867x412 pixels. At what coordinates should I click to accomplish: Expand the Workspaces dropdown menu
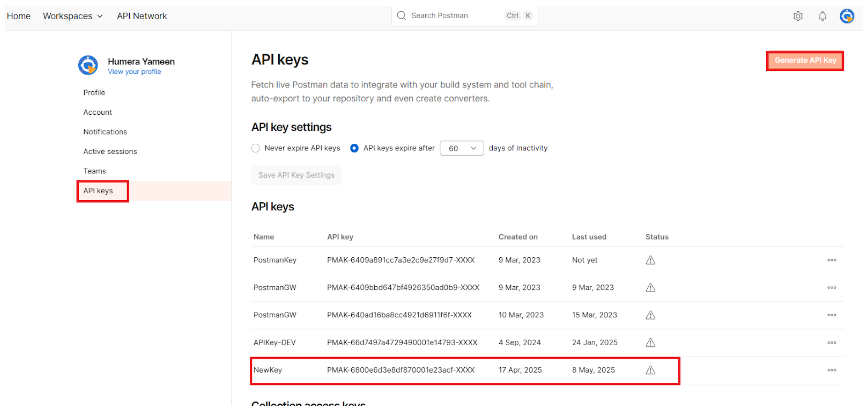coord(73,16)
